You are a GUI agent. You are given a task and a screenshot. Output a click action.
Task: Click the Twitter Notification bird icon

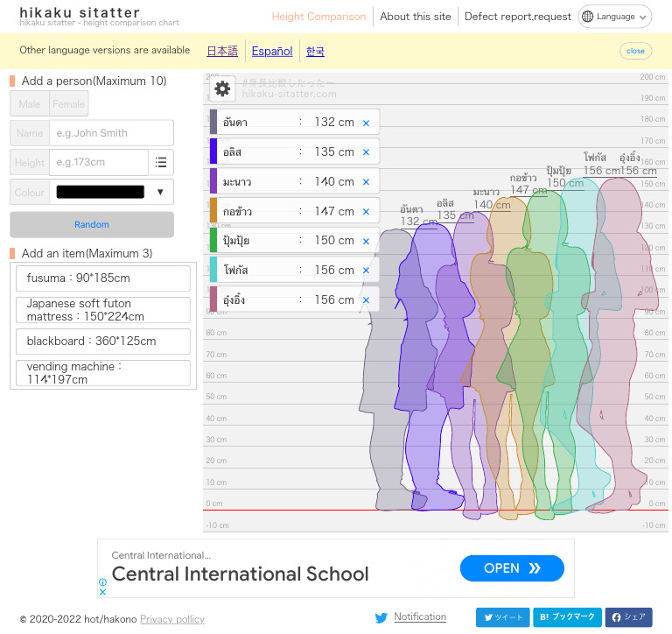click(381, 617)
